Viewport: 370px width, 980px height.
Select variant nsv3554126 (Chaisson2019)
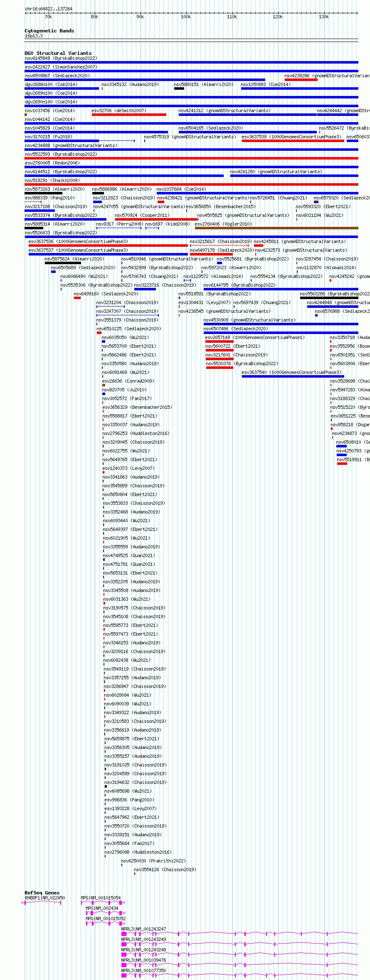click(x=165, y=869)
